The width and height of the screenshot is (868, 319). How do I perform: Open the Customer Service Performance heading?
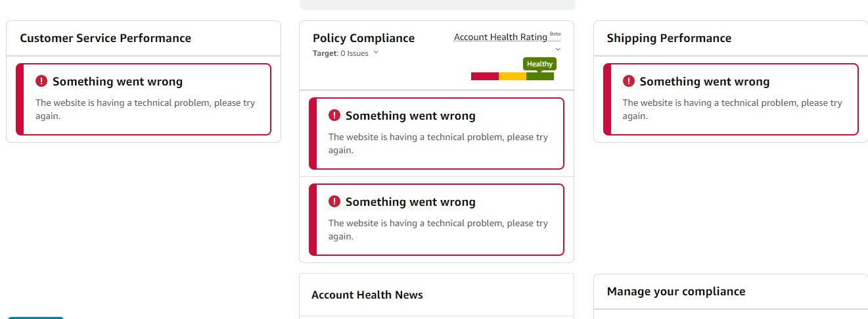coord(106,38)
